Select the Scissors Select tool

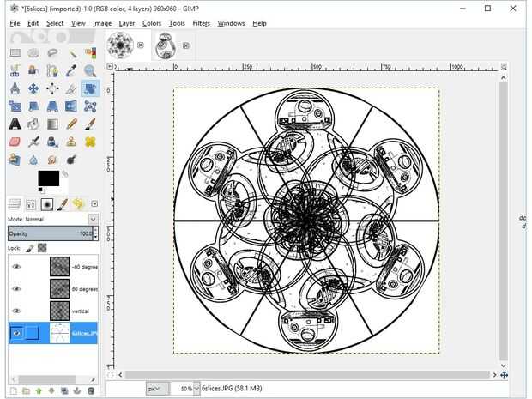coord(15,71)
